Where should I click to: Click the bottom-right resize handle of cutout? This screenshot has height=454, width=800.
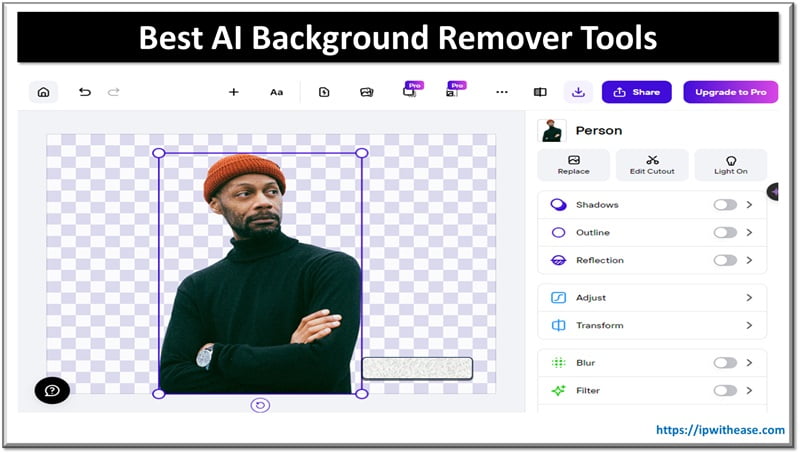(362, 394)
